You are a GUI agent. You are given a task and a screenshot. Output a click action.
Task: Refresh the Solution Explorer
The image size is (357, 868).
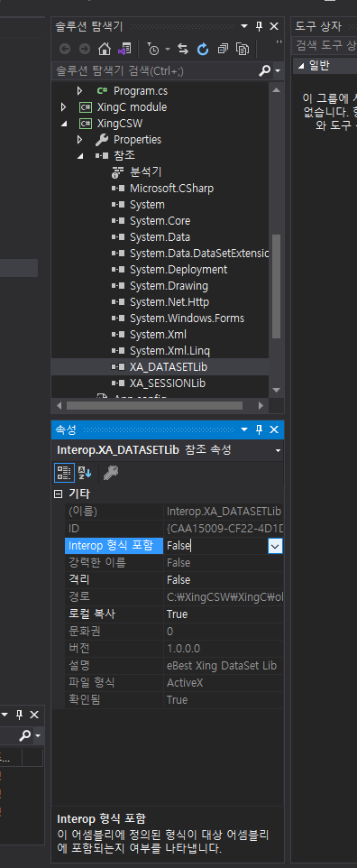(203, 50)
